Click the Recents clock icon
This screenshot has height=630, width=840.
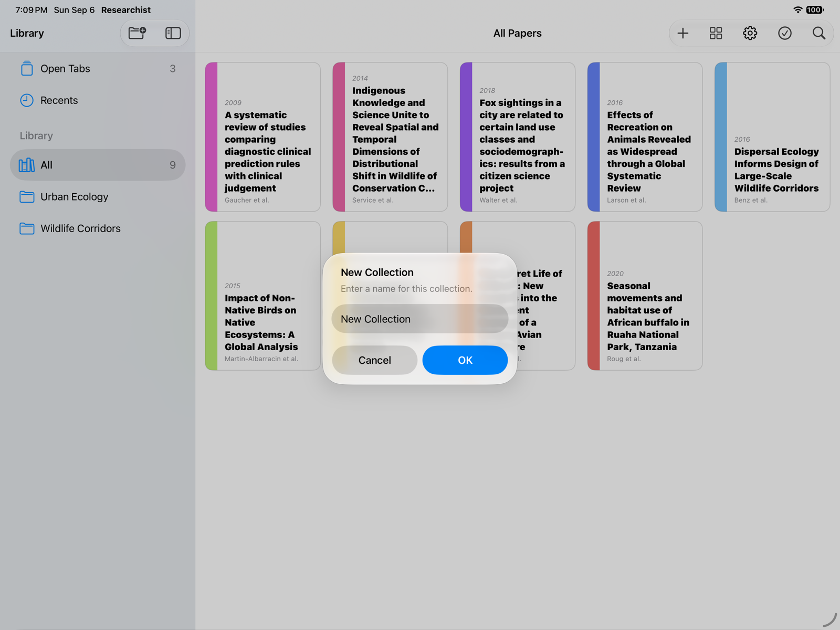tap(27, 100)
